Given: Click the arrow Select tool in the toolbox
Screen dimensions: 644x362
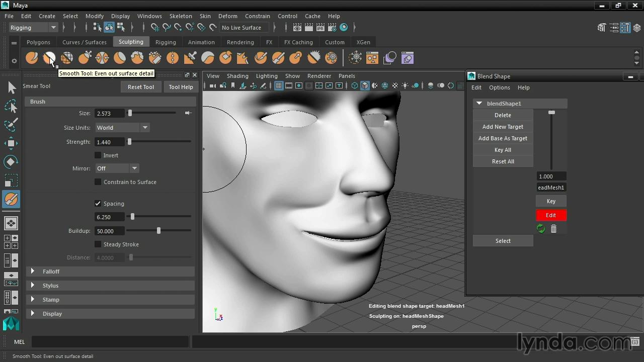Looking at the screenshot, I should coord(12,88).
